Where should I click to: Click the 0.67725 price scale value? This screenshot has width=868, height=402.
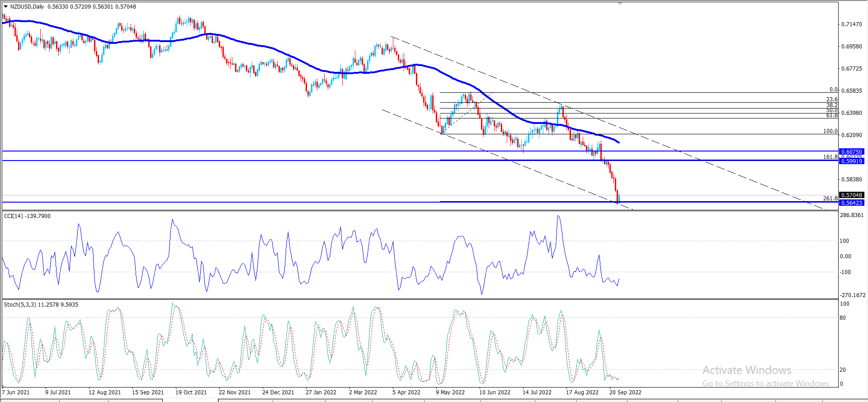851,69
